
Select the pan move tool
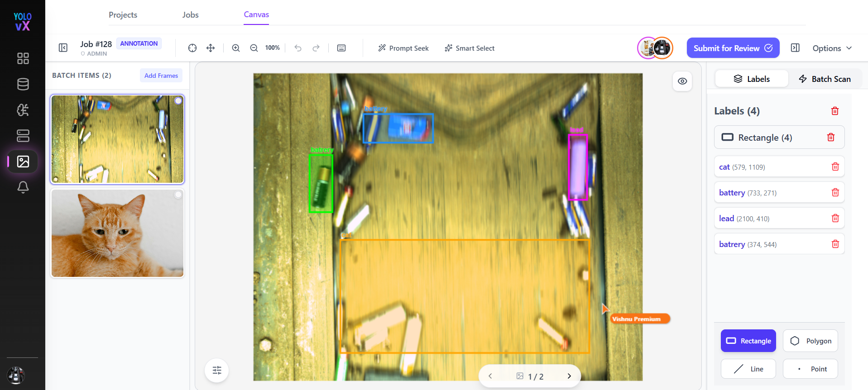point(211,48)
